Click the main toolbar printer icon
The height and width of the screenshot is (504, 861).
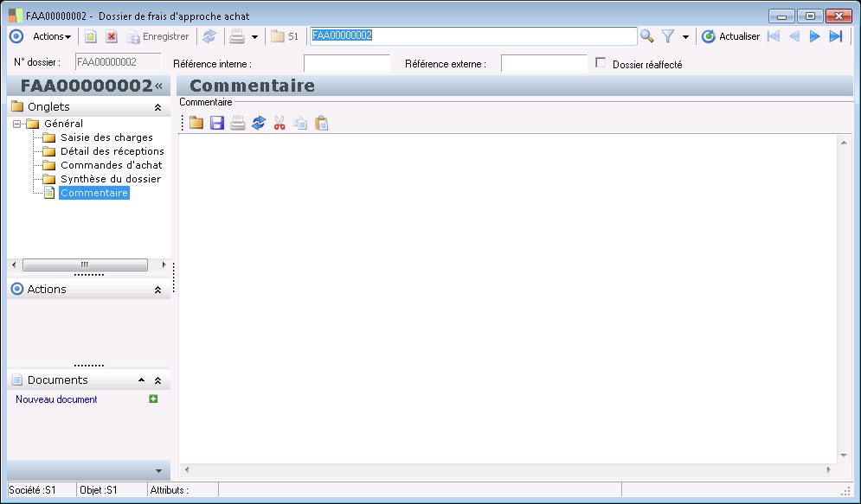click(237, 37)
